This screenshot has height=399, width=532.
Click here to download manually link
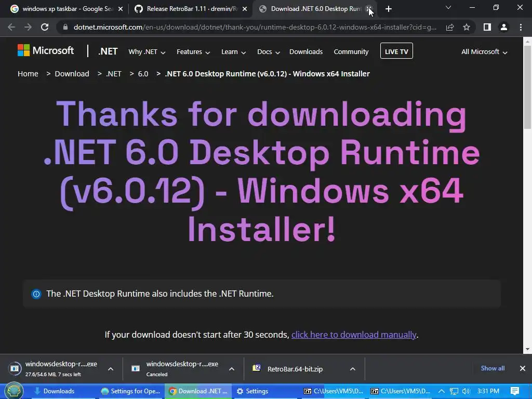coord(353,335)
